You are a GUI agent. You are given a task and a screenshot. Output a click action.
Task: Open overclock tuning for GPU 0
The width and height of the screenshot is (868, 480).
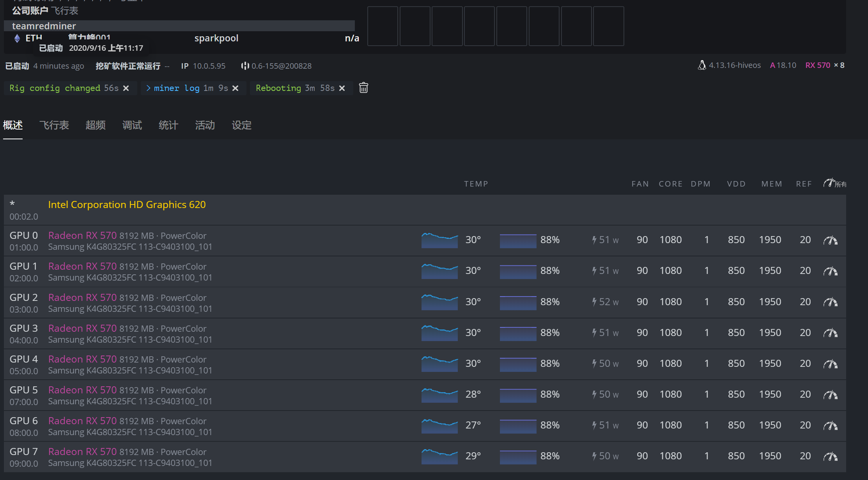830,240
